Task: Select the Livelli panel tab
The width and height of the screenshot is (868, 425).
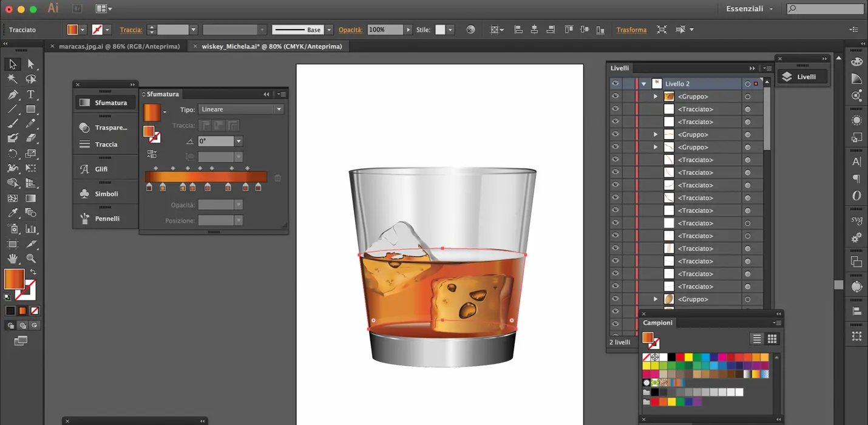Action: 620,68
